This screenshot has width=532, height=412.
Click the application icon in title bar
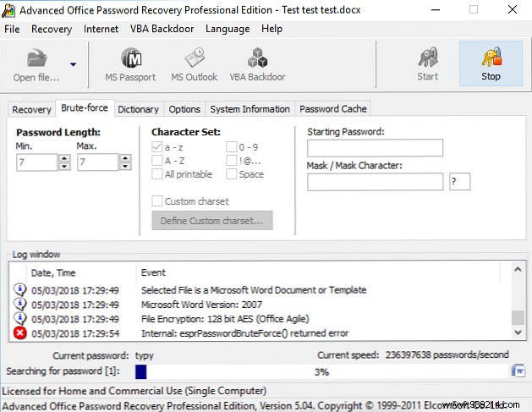(8, 10)
